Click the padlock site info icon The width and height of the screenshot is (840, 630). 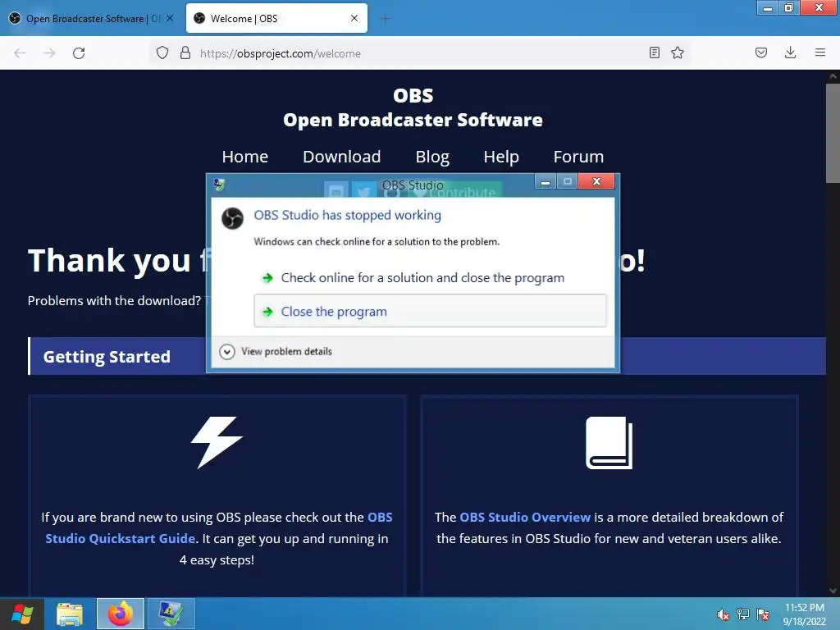click(185, 53)
